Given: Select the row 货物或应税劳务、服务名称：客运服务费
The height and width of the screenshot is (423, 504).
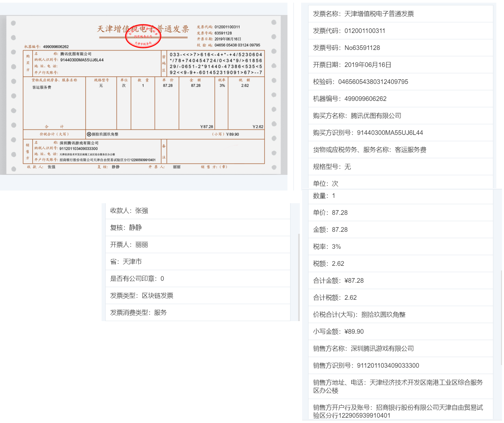Looking at the screenshot, I should click(x=400, y=150).
